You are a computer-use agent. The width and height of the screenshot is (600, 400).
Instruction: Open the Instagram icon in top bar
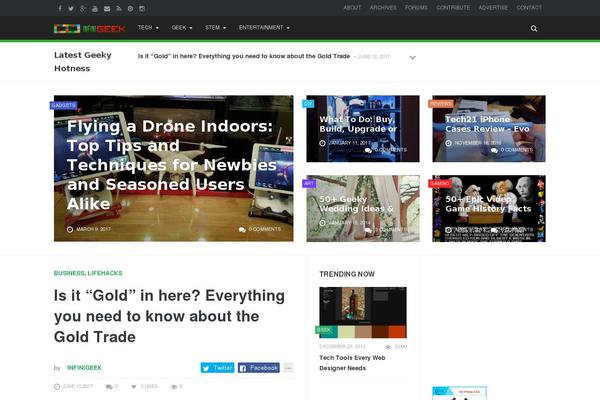[x=142, y=8]
